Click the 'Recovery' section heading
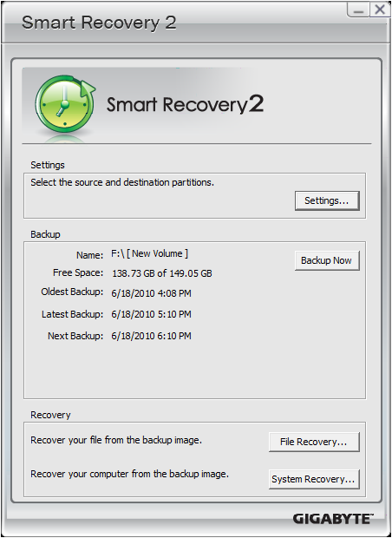Image resolution: width=392 pixels, height=538 pixels. click(x=50, y=415)
